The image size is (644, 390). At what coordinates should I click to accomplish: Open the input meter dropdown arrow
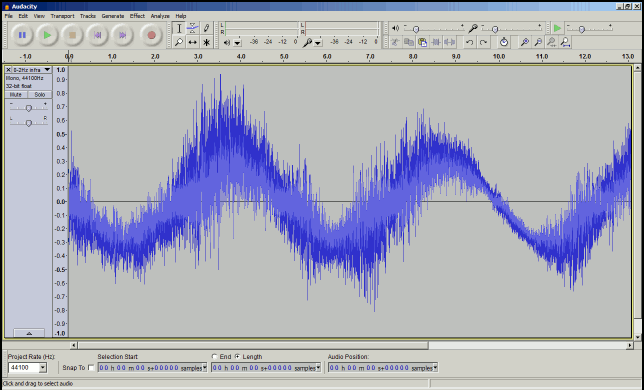point(318,43)
